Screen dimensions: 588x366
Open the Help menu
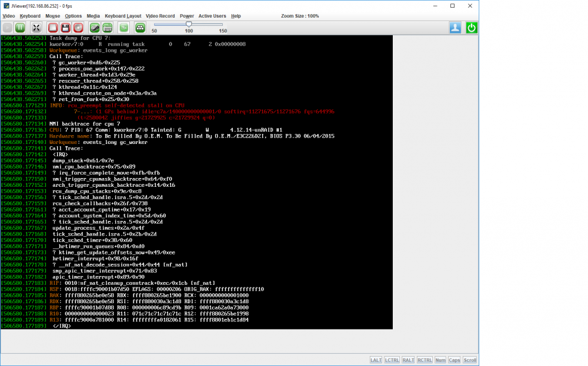[x=236, y=16]
